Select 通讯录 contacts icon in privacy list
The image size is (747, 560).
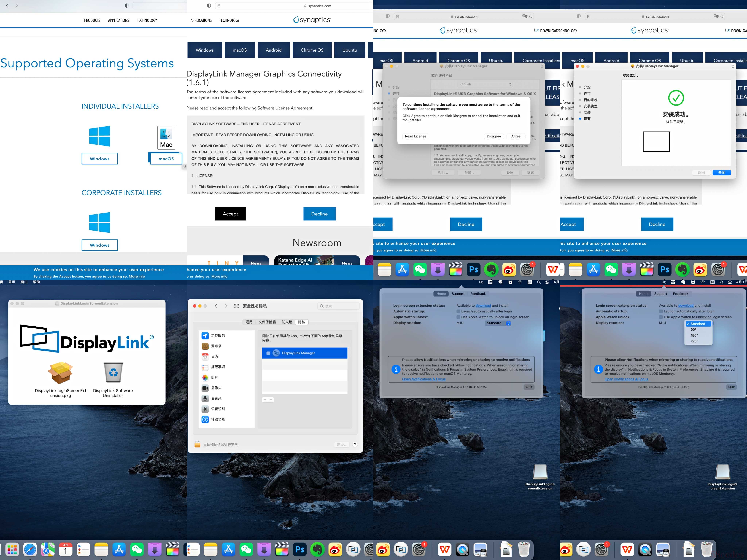[205, 346]
